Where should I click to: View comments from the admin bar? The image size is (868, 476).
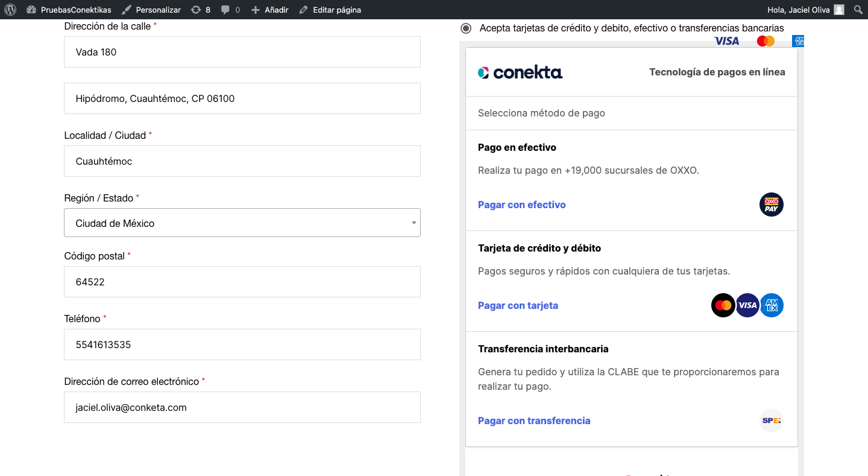coord(230,10)
